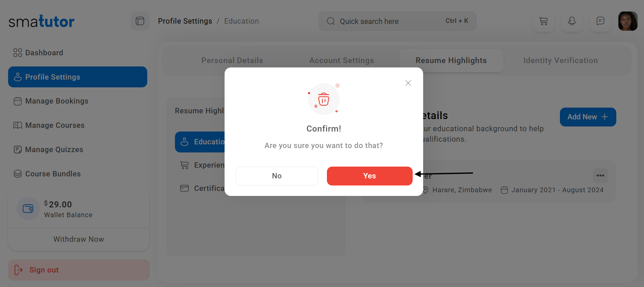Switch to Account Settings tab
Viewport: 644px width, 287px height.
pyautogui.click(x=341, y=61)
